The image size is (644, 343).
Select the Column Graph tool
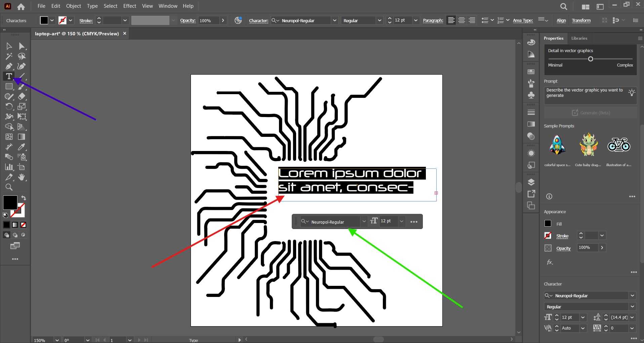[9, 167]
